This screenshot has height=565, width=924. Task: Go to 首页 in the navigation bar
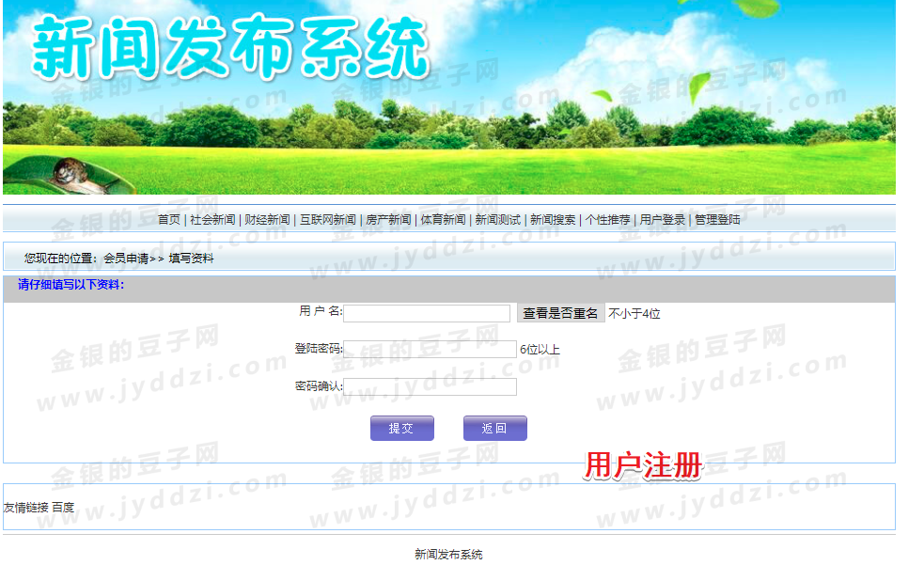pos(168,220)
